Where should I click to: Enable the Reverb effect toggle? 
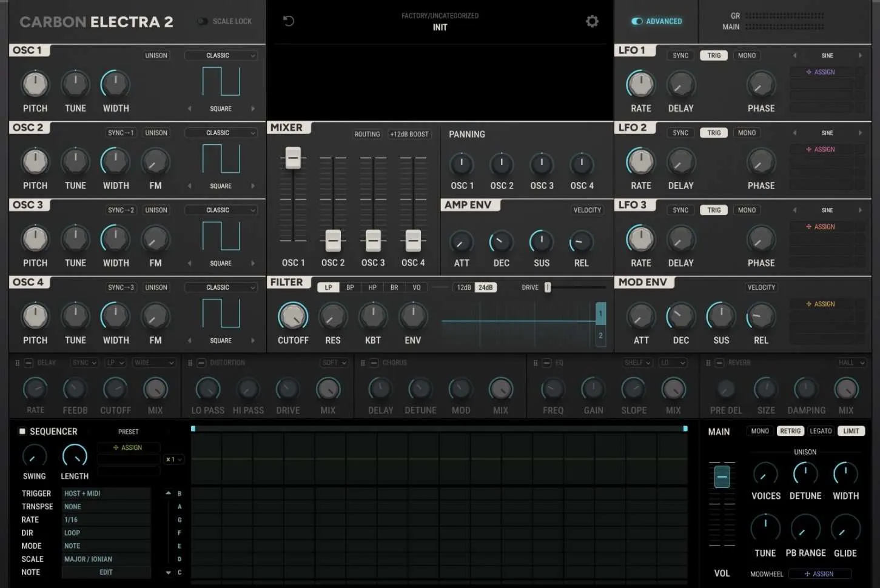(x=719, y=362)
